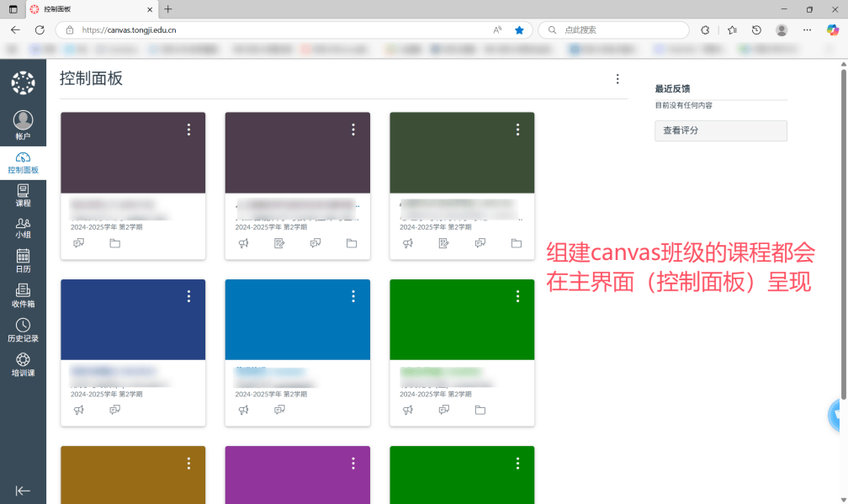
Task: Open the browser ellipsis settings menu
Action: click(806, 29)
